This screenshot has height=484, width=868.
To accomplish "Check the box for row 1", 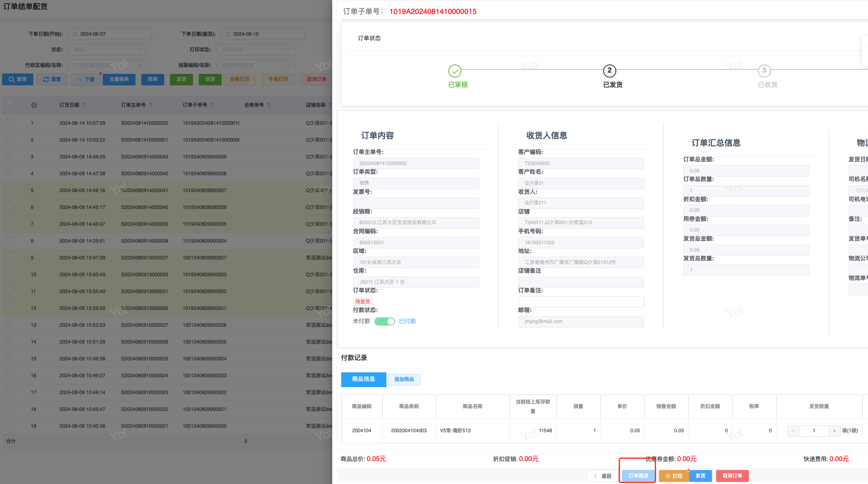I will pyautogui.click(x=9, y=122).
